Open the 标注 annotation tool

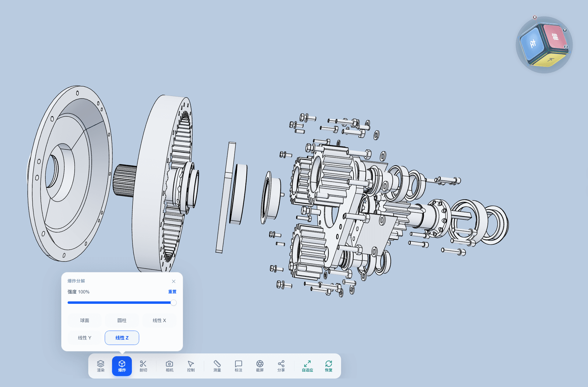pos(238,366)
